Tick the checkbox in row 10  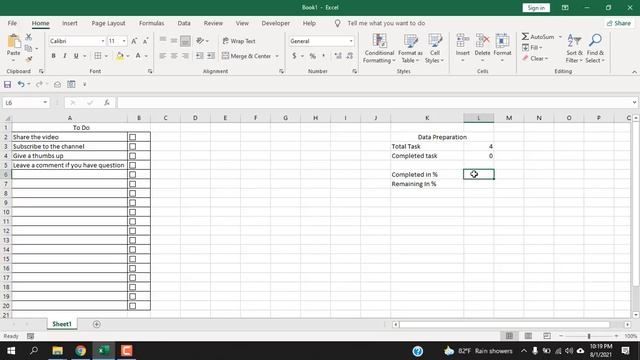pyautogui.click(x=133, y=212)
